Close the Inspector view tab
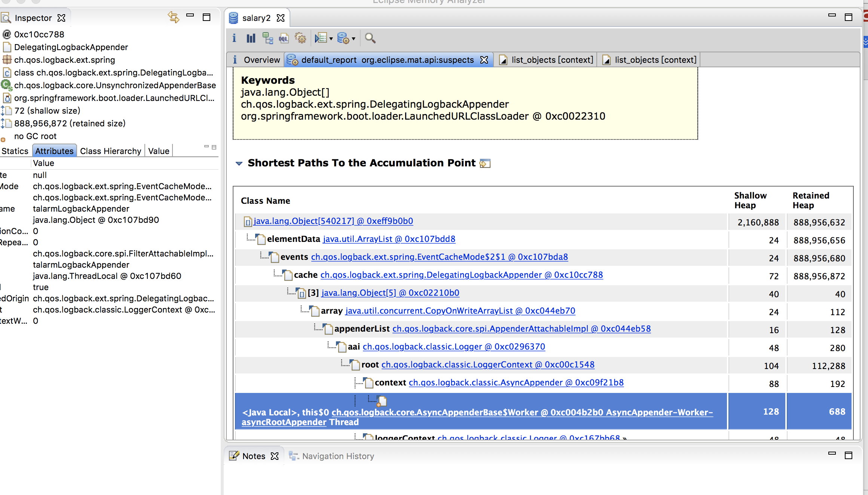Image resolution: width=868 pixels, height=495 pixels. pyautogui.click(x=62, y=18)
